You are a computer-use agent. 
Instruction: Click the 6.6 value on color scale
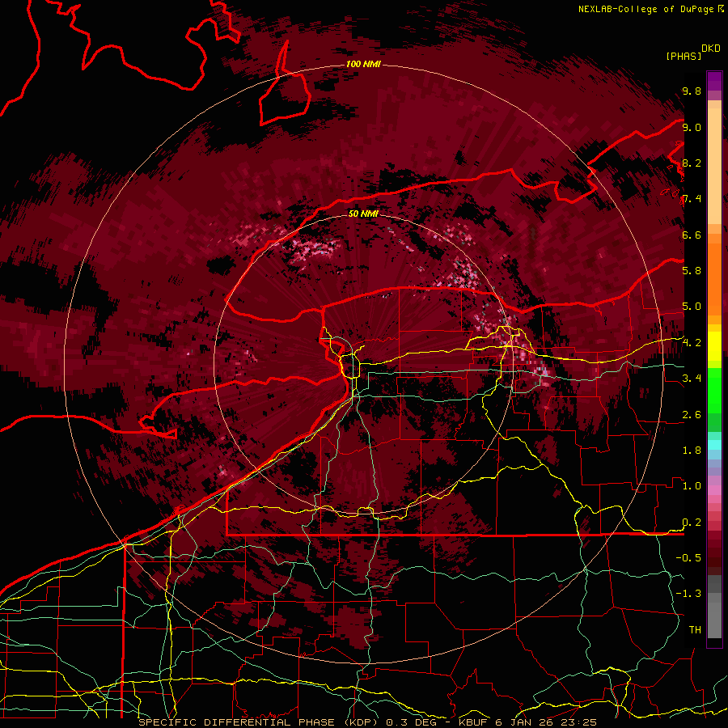(x=692, y=235)
